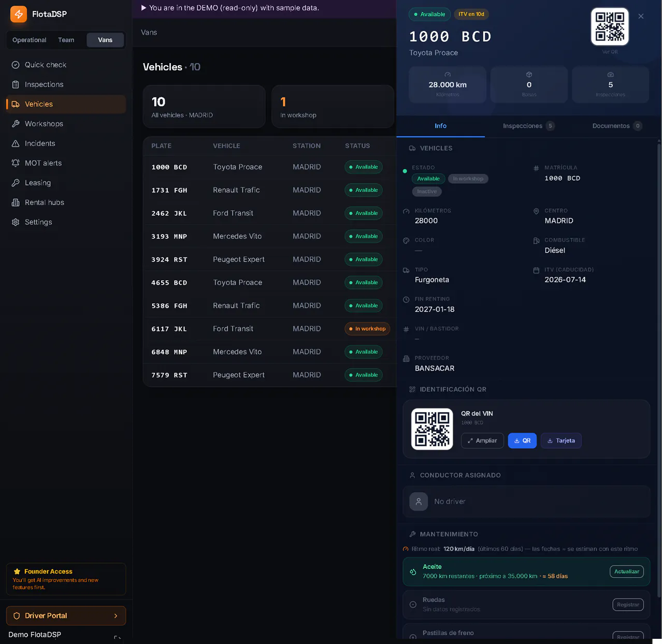
Task: Set estado to In workshop
Action: point(468,179)
